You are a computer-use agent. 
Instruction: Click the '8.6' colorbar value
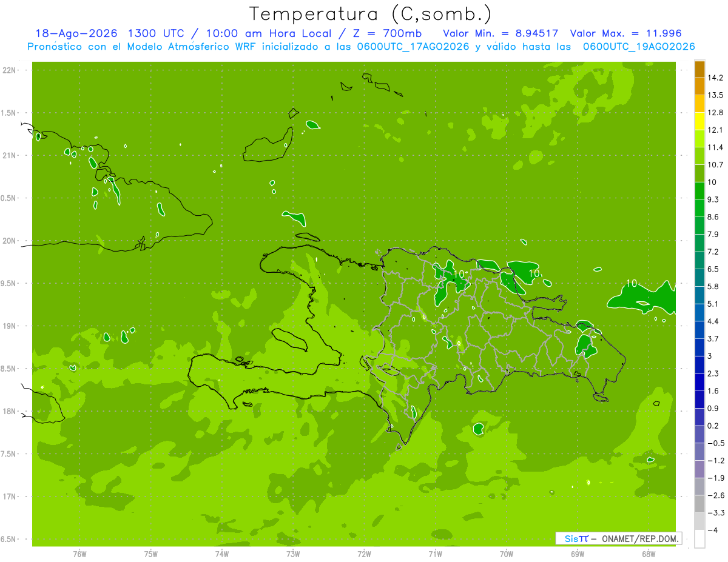713,217
